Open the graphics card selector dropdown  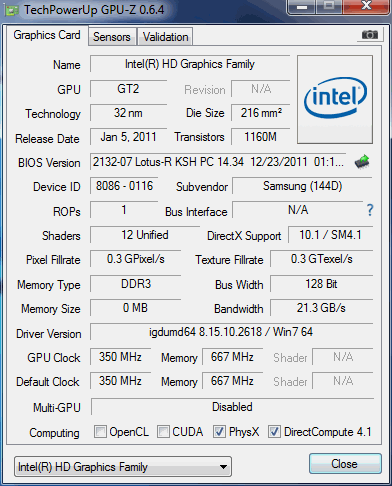pyautogui.click(x=123, y=467)
